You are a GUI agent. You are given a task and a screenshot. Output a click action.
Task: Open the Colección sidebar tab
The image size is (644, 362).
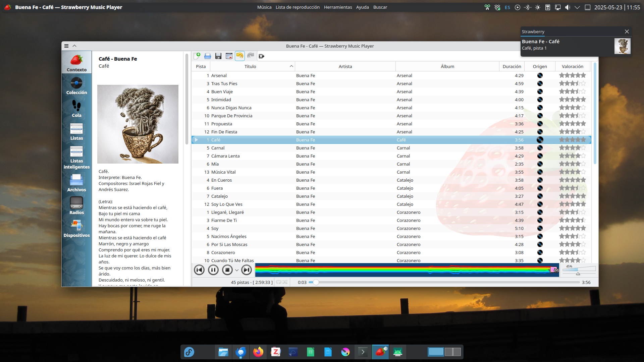click(76, 85)
